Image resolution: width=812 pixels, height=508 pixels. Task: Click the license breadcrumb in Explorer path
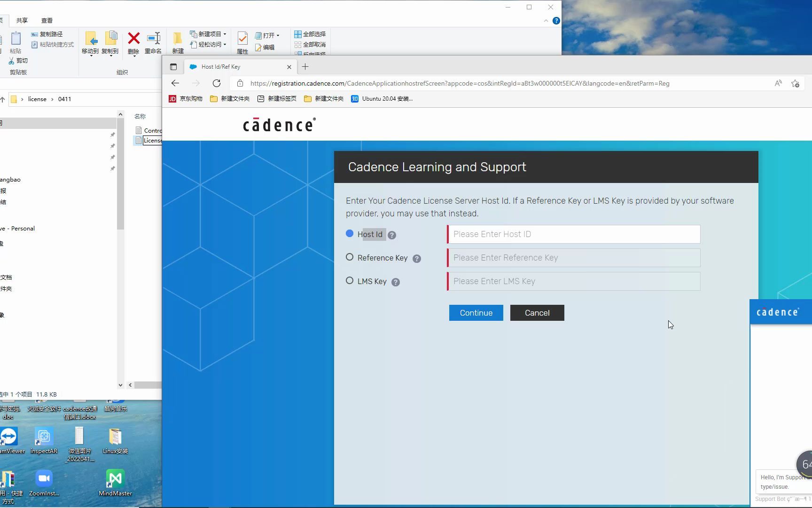pyautogui.click(x=37, y=99)
